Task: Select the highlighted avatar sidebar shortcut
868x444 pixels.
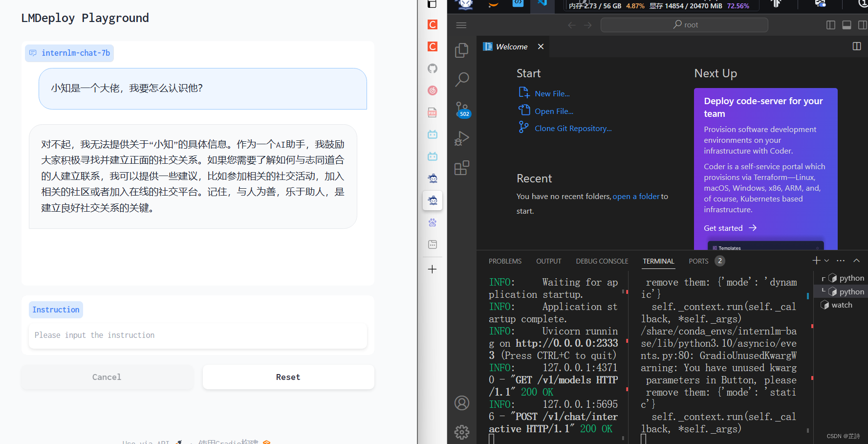Action: click(433, 200)
